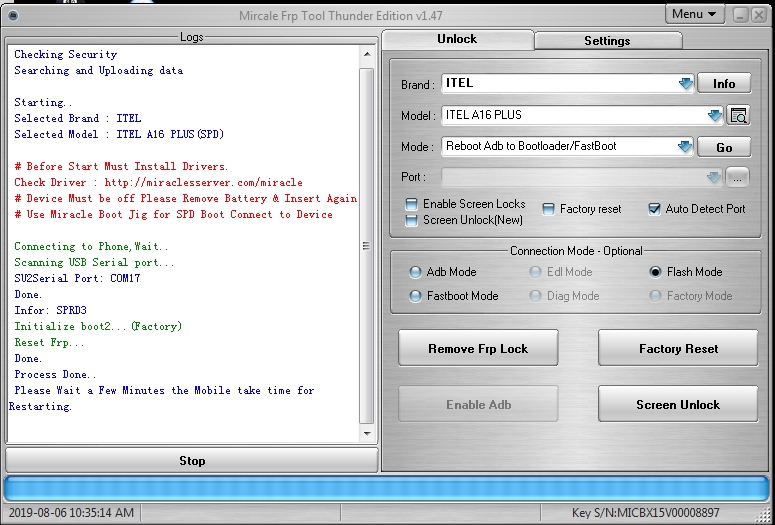
Task: Click logs scrollbar up arrow
Action: coord(367,54)
